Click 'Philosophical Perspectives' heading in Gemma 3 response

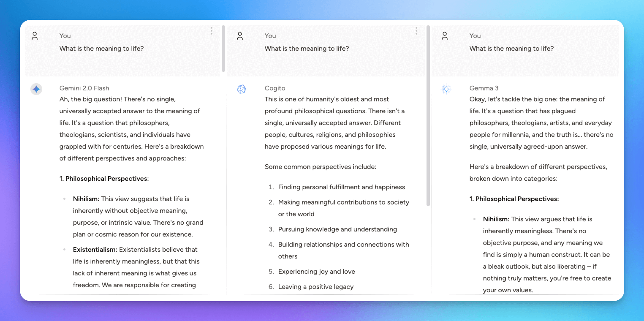pos(514,199)
